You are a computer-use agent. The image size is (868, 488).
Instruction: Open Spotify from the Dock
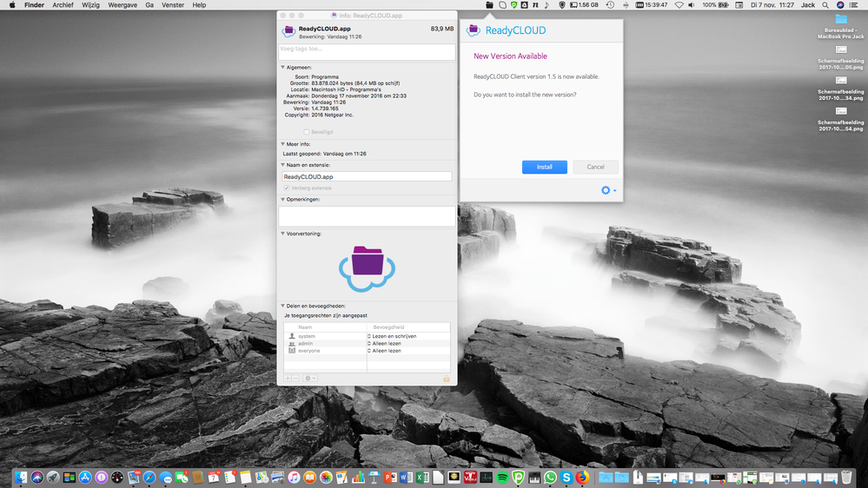click(502, 477)
